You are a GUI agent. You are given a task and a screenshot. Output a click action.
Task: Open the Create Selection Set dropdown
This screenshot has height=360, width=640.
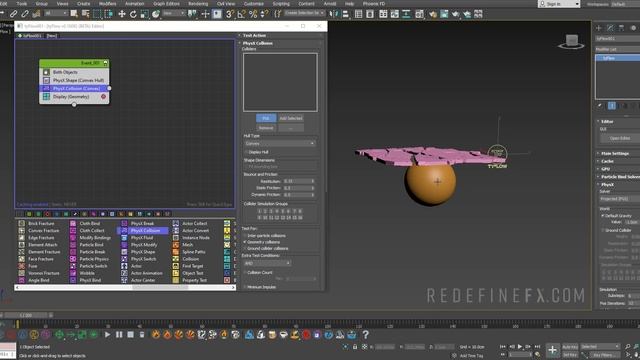point(304,13)
